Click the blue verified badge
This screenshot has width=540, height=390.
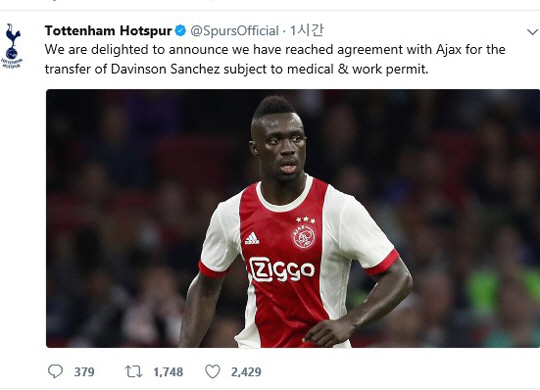pyautogui.click(x=180, y=31)
